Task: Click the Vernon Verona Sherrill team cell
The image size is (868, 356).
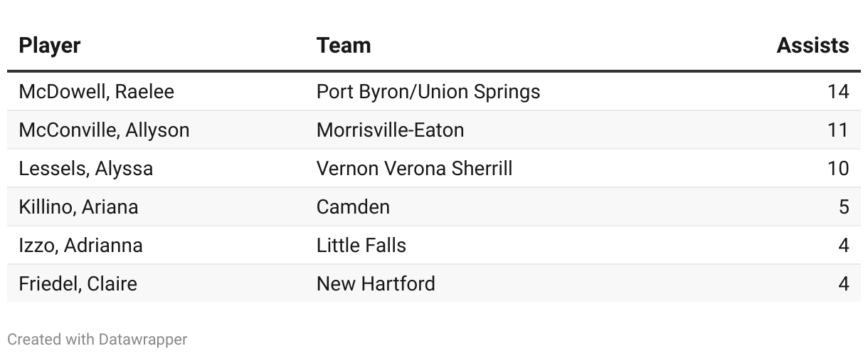Action: (x=414, y=168)
